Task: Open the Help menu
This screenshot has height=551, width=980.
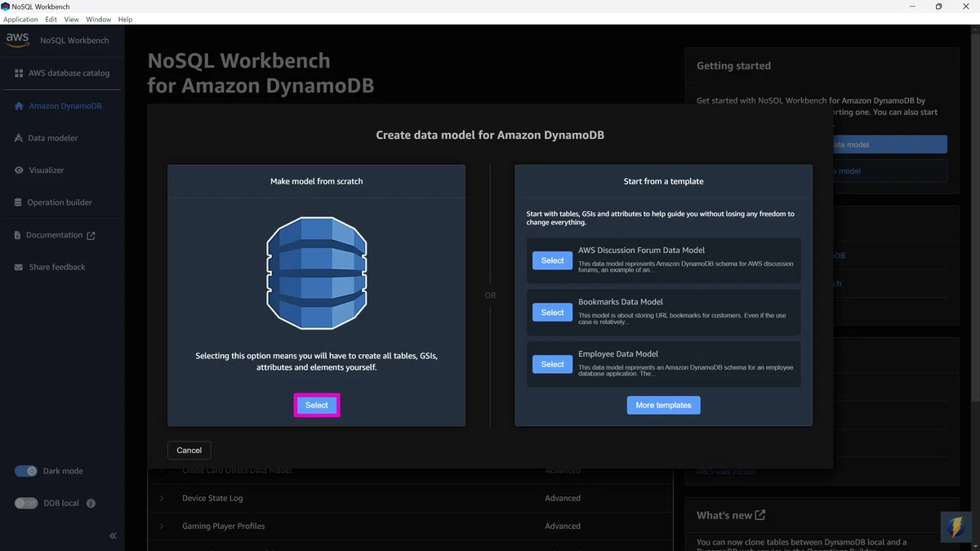Action: click(x=125, y=19)
